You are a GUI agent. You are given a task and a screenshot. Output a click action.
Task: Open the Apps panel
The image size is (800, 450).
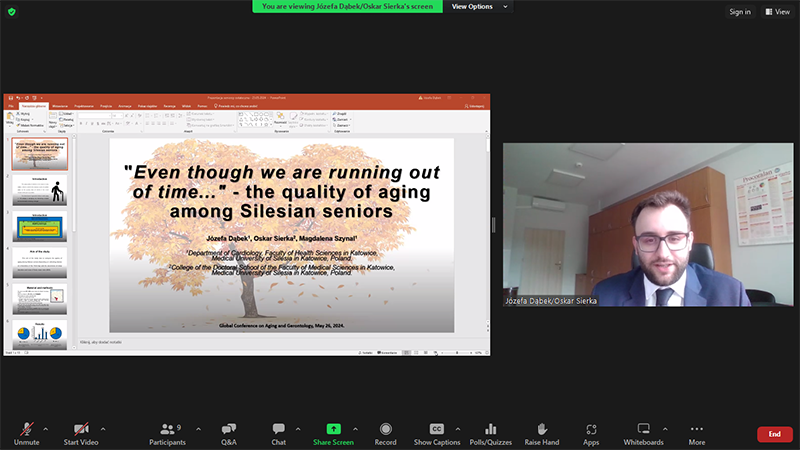point(591,429)
